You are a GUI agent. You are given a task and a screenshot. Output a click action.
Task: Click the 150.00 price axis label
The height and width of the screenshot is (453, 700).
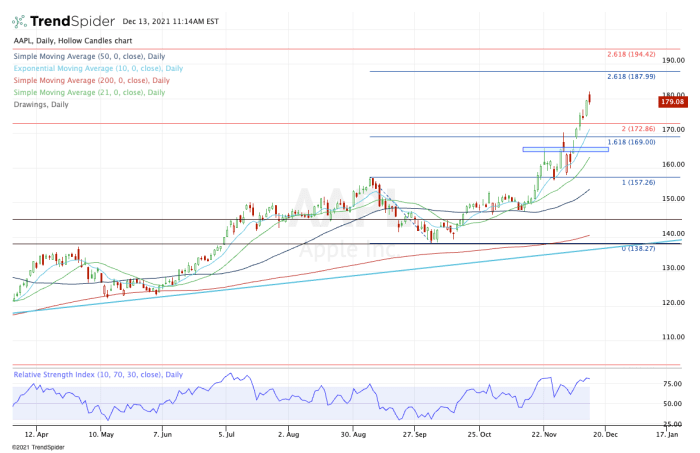[x=673, y=199]
